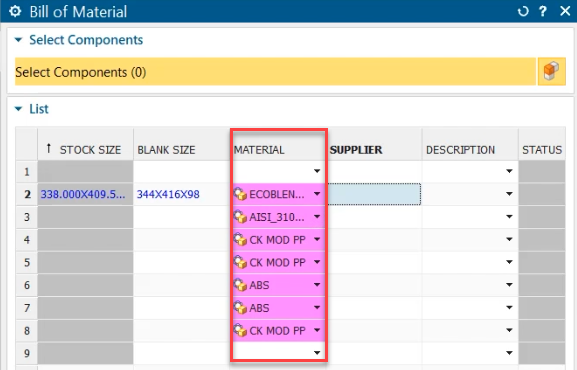This screenshot has width=577, height=370.
Task: Open help via question mark icon
Action: pyautogui.click(x=543, y=11)
